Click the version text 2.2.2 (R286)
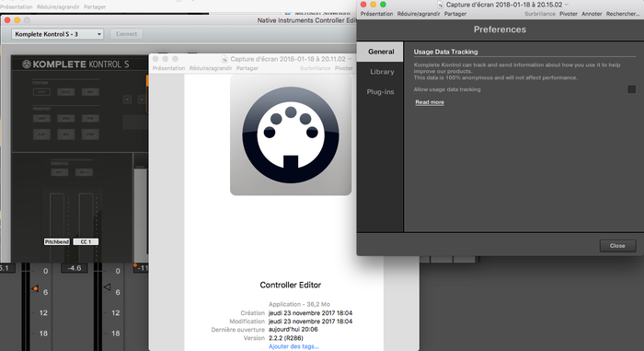This screenshot has height=351, width=644. pyautogui.click(x=286, y=338)
